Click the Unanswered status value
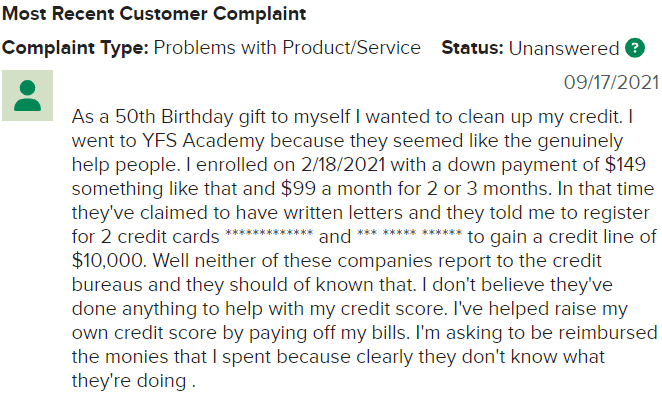662x395 pixels. coord(564,49)
